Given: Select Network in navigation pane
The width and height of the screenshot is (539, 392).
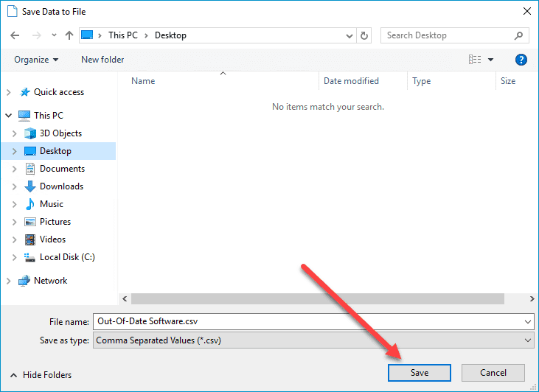Looking at the screenshot, I should (50, 281).
